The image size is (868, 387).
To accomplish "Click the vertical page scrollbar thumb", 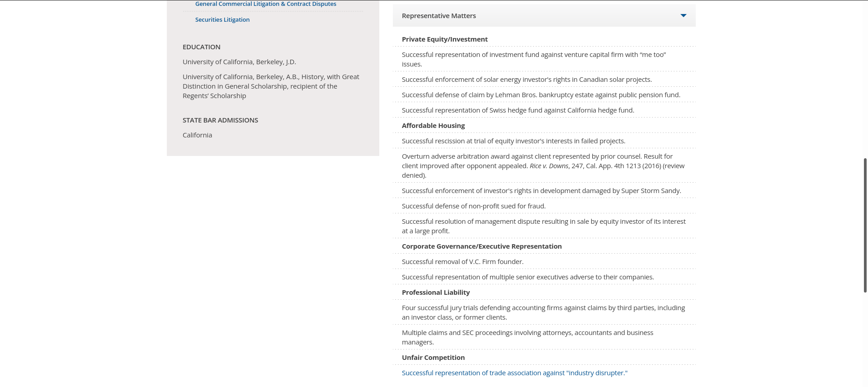I will coord(865,225).
